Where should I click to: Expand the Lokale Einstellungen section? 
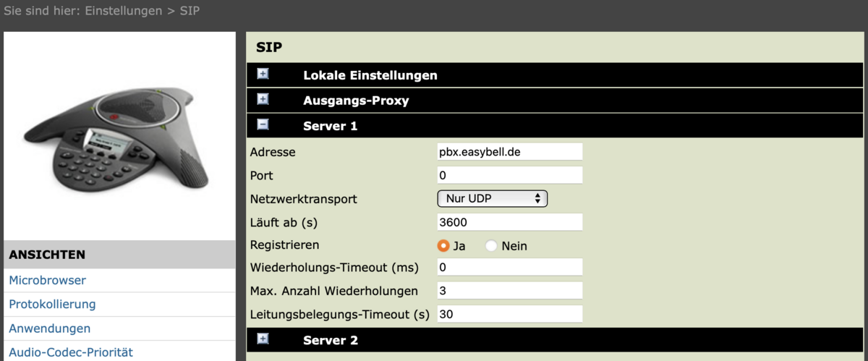[x=263, y=74]
